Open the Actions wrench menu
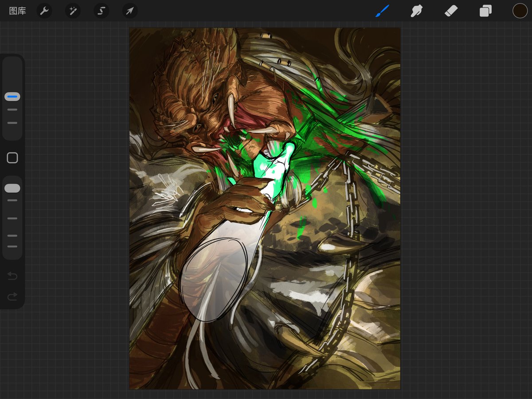The height and width of the screenshot is (399, 532). [44, 11]
